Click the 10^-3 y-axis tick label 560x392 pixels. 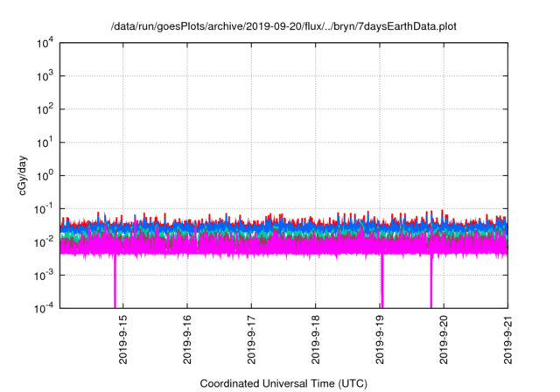click(x=44, y=276)
